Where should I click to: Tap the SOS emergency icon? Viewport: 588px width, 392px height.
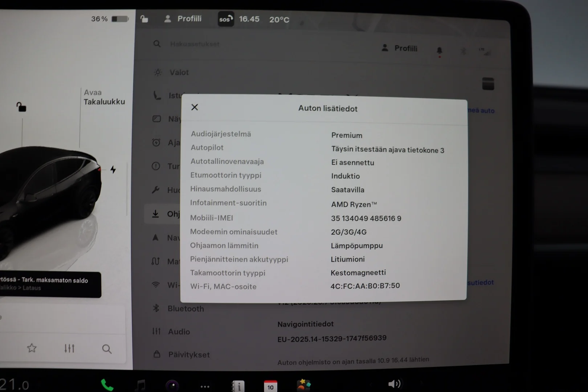click(225, 19)
